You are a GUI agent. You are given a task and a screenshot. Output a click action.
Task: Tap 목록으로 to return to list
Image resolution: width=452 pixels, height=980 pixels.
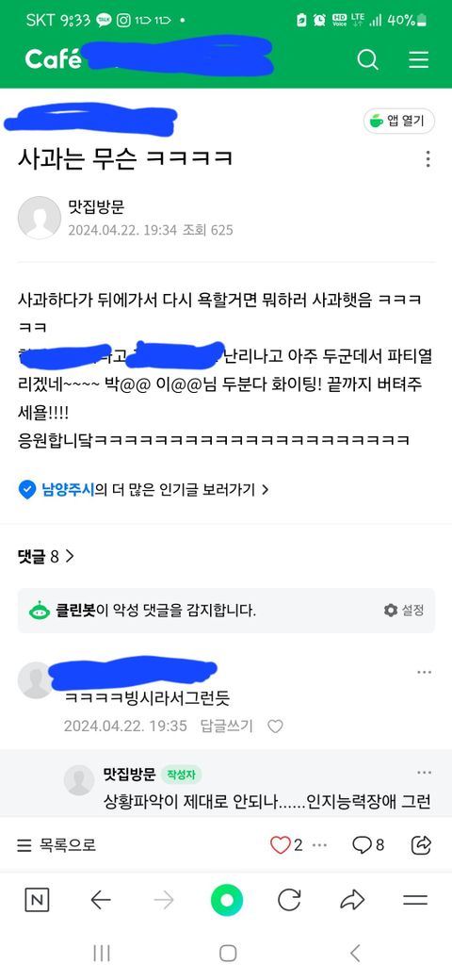[x=56, y=845]
